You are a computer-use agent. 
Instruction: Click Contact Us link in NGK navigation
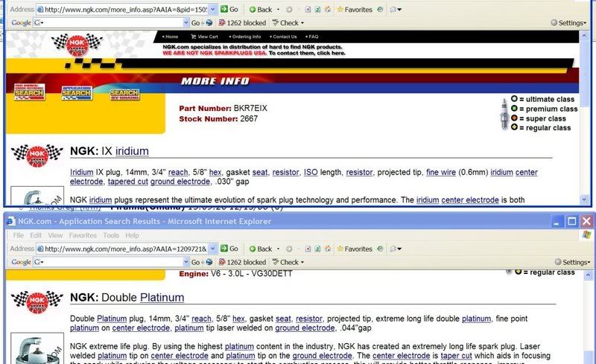pyautogui.click(x=283, y=36)
